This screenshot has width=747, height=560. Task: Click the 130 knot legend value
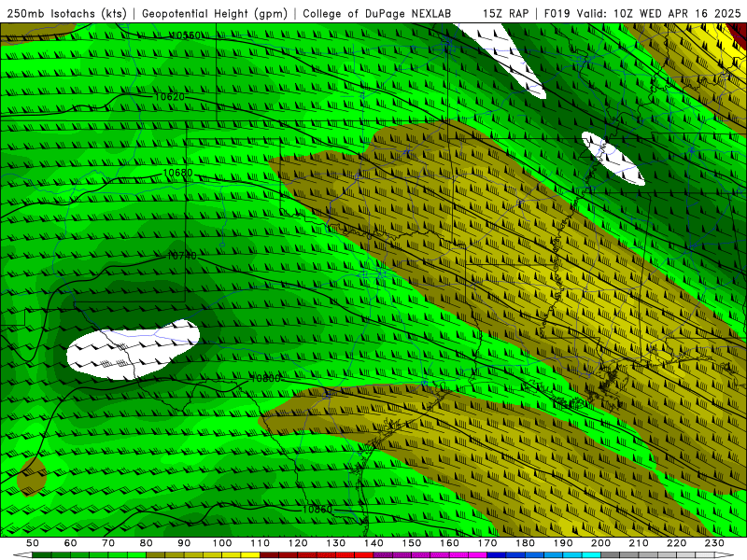[336, 543]
